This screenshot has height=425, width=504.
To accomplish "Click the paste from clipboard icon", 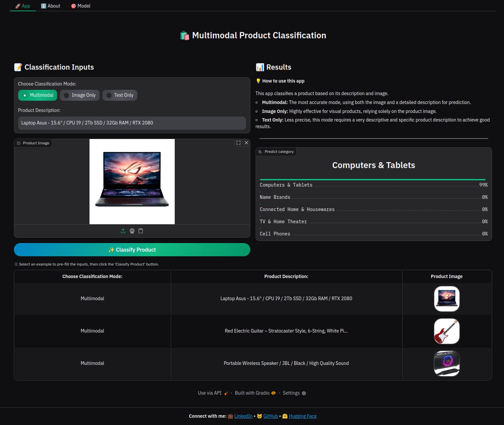I will (x=141, y=231).
